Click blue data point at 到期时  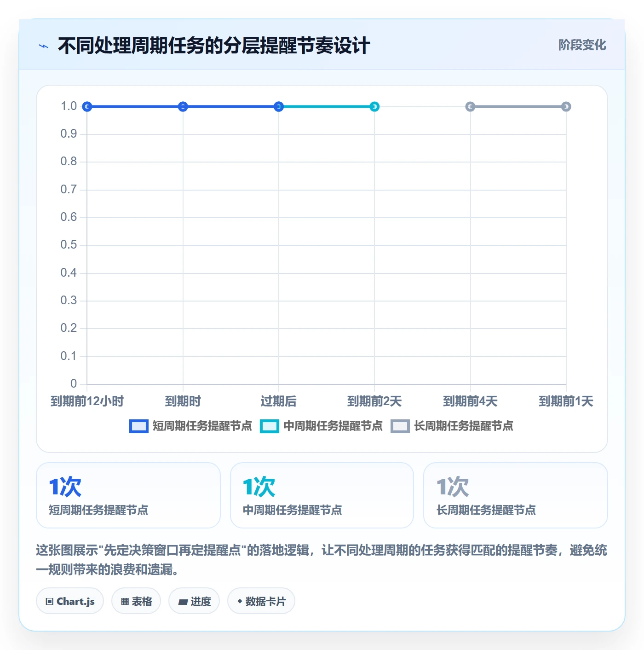(x=183, y=107)
